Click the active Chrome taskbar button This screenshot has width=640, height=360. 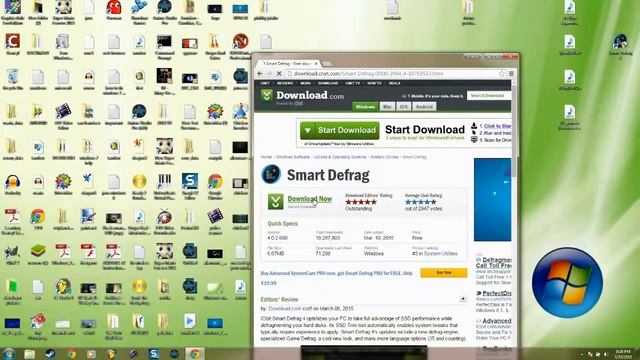tap(195, 354)
